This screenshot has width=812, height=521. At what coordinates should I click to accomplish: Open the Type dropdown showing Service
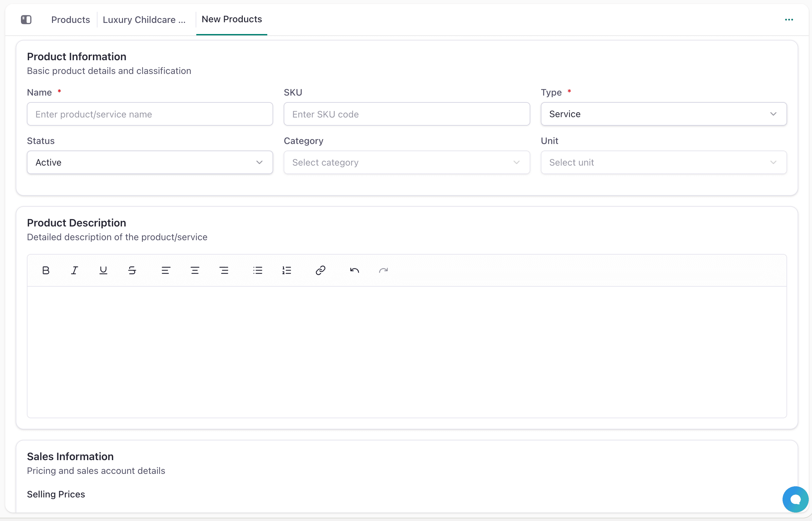click(x=663, y=114)
